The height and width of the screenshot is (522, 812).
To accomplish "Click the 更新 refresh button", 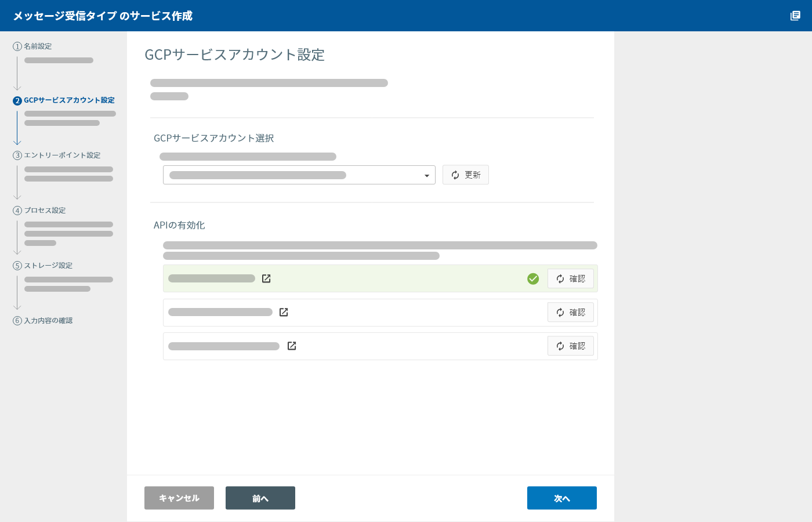I will [466, 175].
